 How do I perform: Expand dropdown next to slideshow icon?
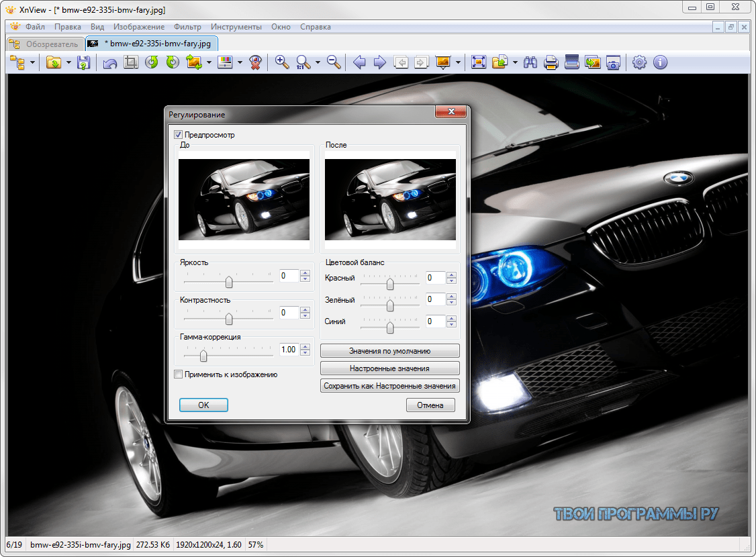pyautogui.click(x=457, y=62)
